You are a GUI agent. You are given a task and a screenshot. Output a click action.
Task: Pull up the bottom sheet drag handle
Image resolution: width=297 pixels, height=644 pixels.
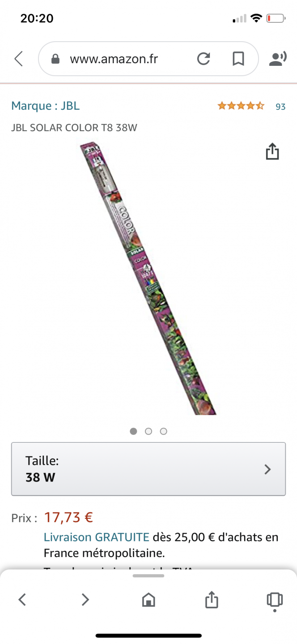(148, 576)
